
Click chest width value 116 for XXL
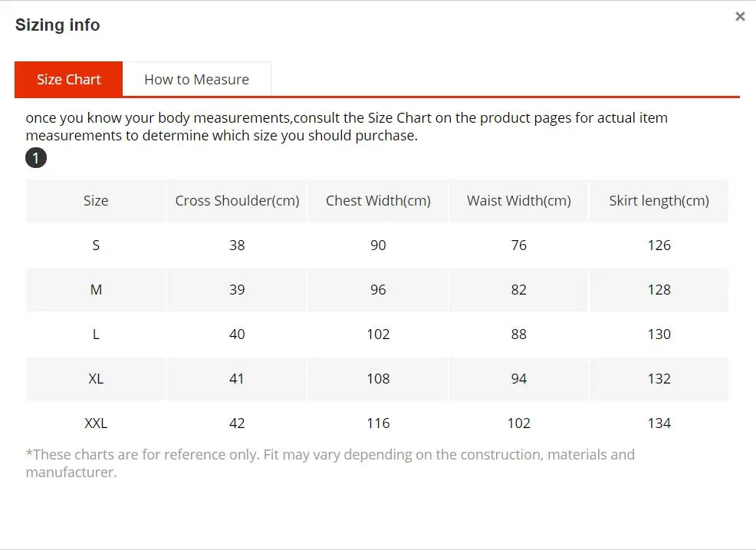[378, 423]
